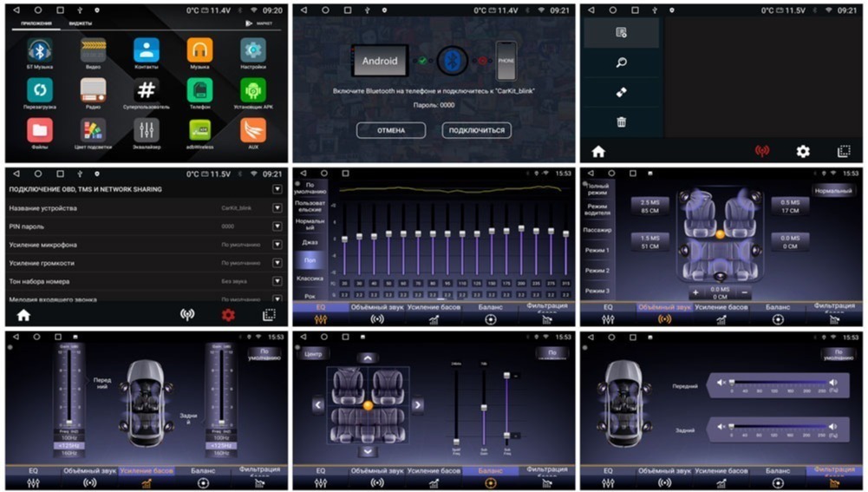
Task: Expand the Усиление громкости dropdown arrow
Action: click(x=277, y=263)
